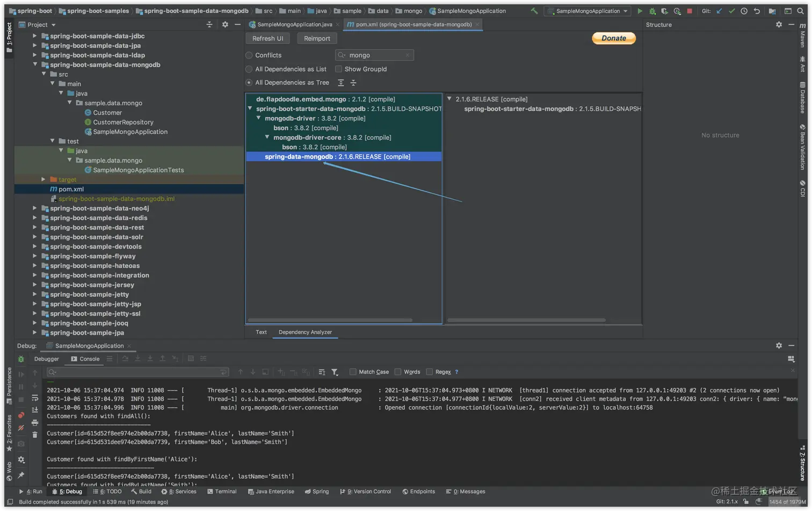Image resolution: width=812 pixels, height=511 pixels.
Task: Click the pin tab icon in debug sidebar
Action: tap(21, 475)
